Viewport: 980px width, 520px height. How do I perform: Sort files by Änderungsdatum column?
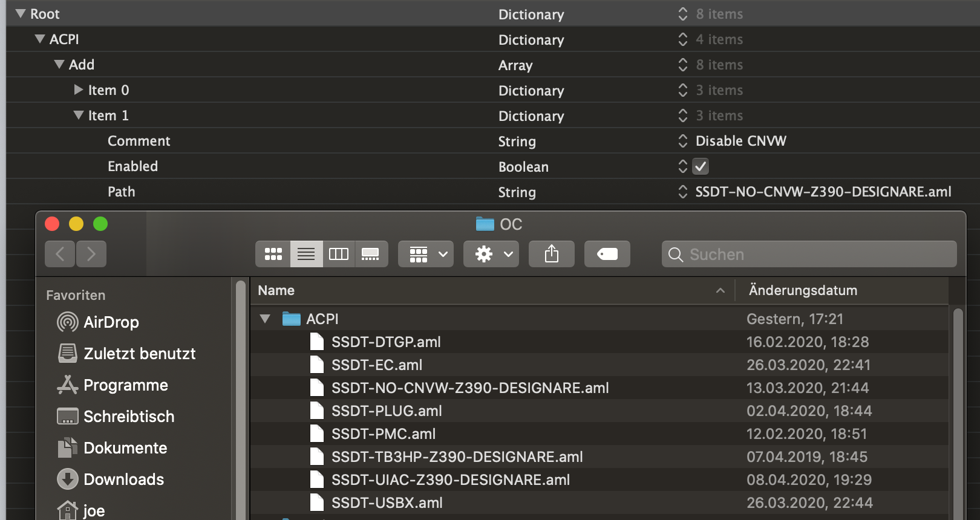pos(841,290)
